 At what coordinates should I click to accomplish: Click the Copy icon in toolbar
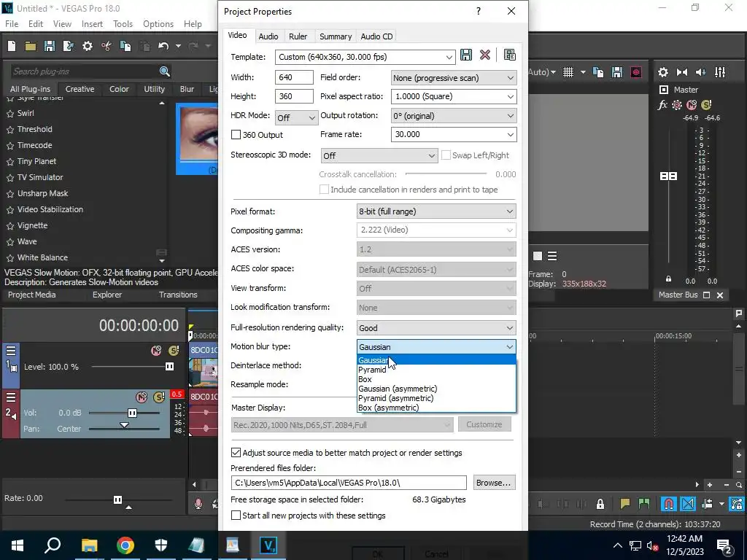125,46
